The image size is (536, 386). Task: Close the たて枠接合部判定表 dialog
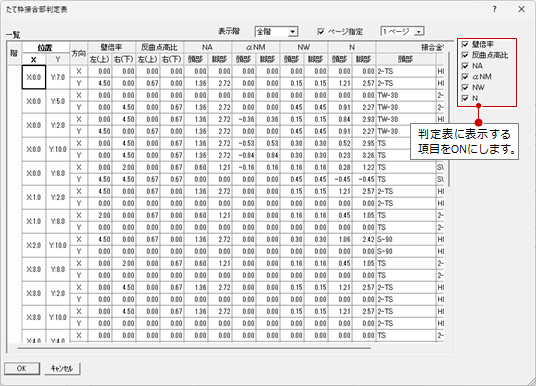point(521,9)
